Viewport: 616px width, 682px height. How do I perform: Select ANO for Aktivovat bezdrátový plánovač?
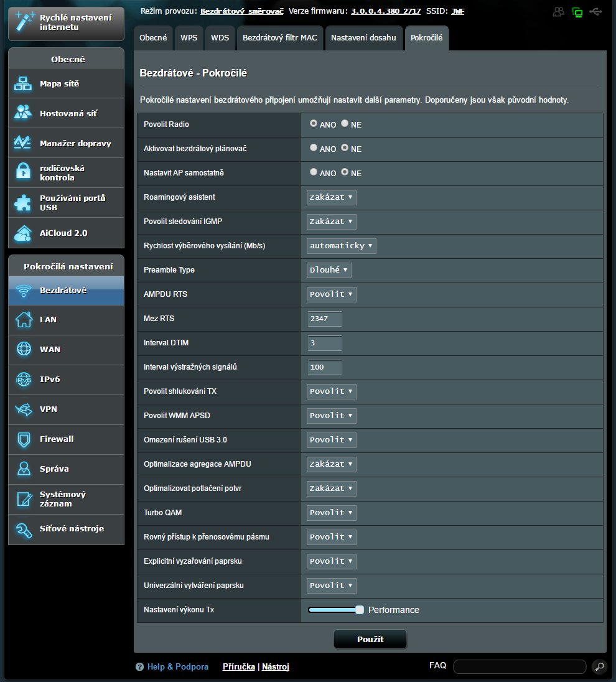314,148
